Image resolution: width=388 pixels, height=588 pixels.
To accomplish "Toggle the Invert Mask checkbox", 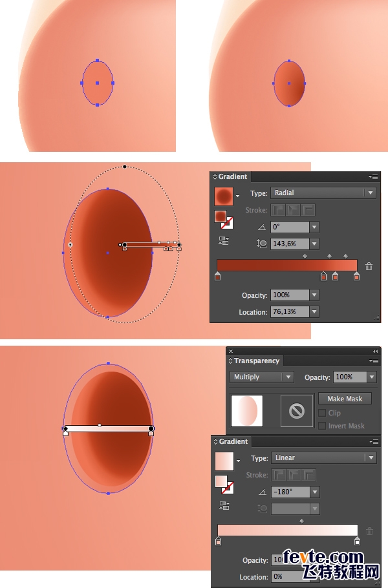I will tap(322, 426).
